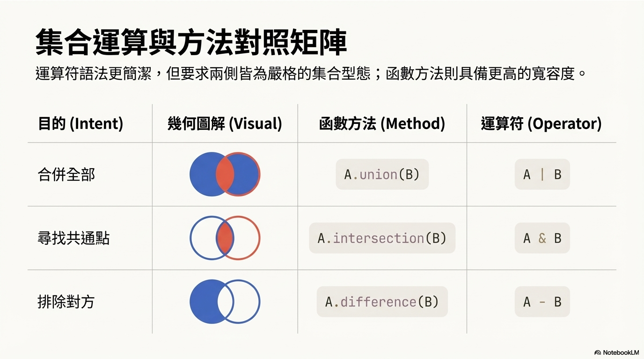644x359 pixels.
Task: Click the 目的 (Intent) column header
Action: (80, 124)
